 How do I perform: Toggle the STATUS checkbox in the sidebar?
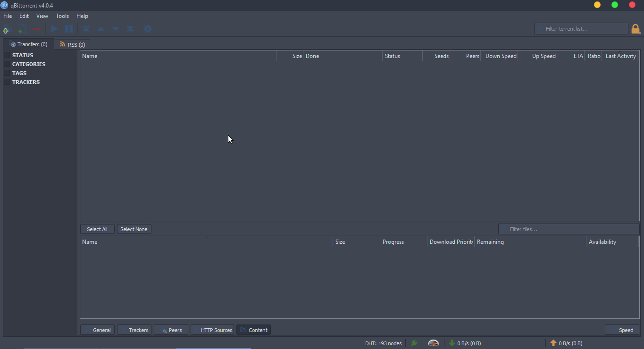[x=7, y=55]
